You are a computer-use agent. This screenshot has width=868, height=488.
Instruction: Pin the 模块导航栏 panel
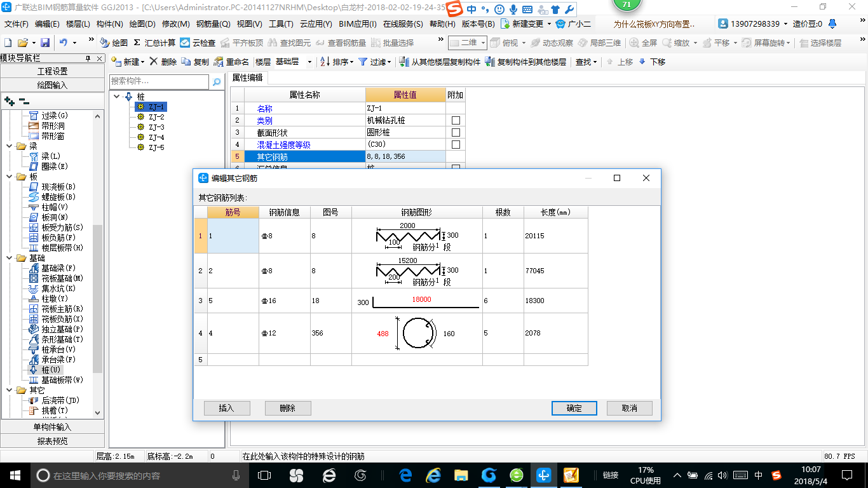click(88, 58)
